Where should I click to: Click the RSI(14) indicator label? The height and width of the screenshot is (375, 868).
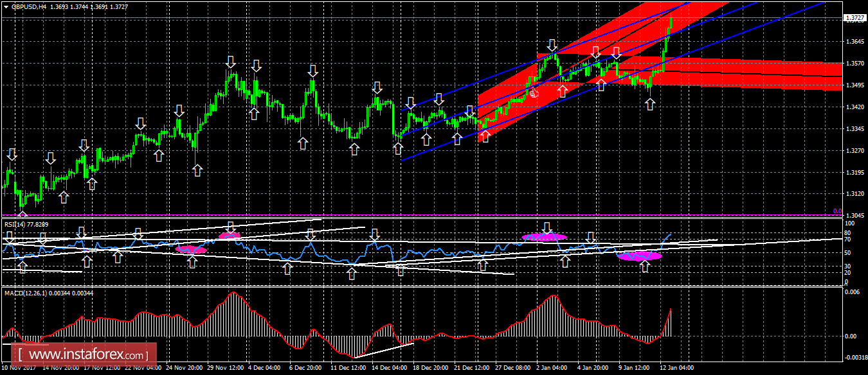pos(26,224)
